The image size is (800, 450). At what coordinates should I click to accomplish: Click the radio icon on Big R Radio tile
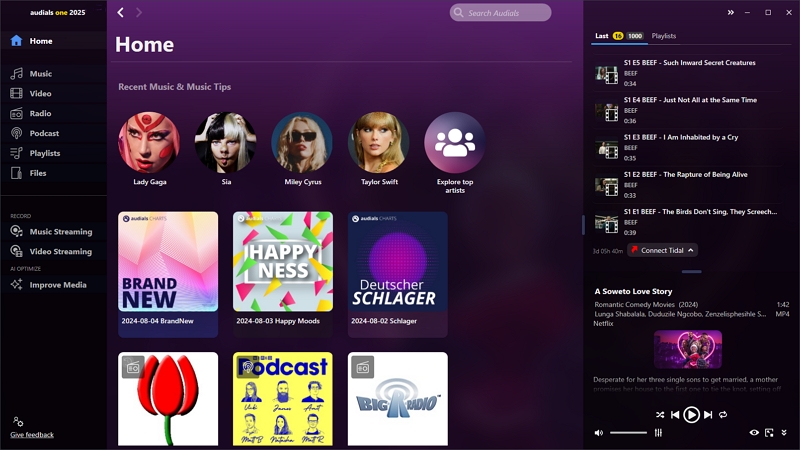tap(362, 367)
